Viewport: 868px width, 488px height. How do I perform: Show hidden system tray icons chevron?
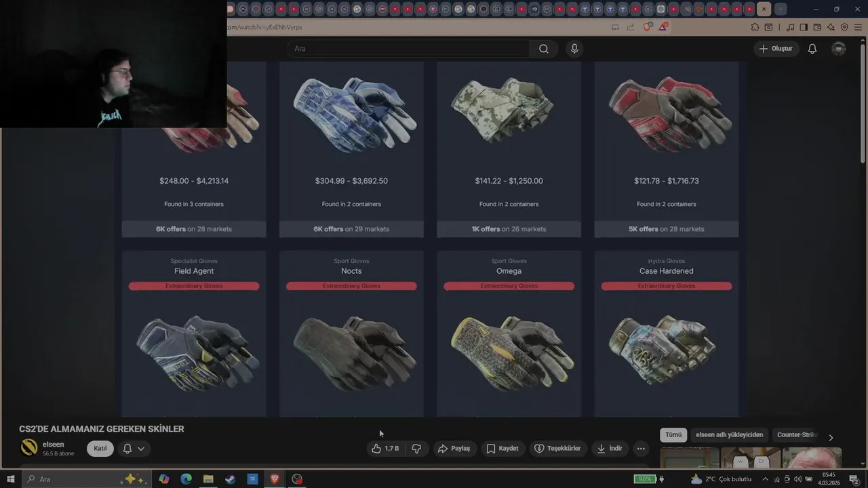pyautogui.click(x=766, y=479)
